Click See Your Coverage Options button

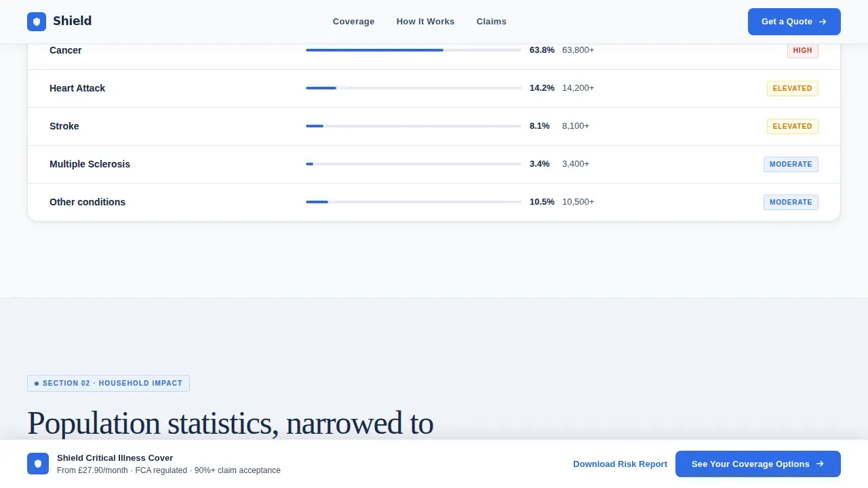[x=758, y=464]
